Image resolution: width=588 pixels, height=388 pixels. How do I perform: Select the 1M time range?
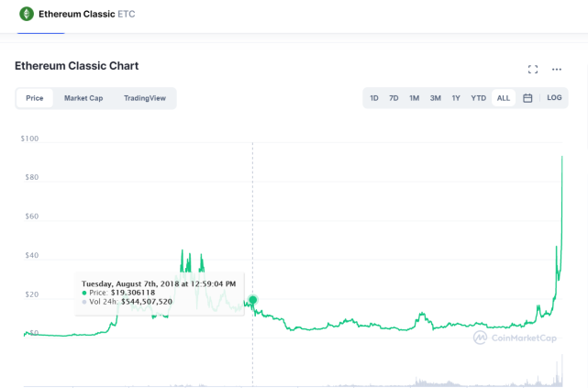tap(414, 98)
